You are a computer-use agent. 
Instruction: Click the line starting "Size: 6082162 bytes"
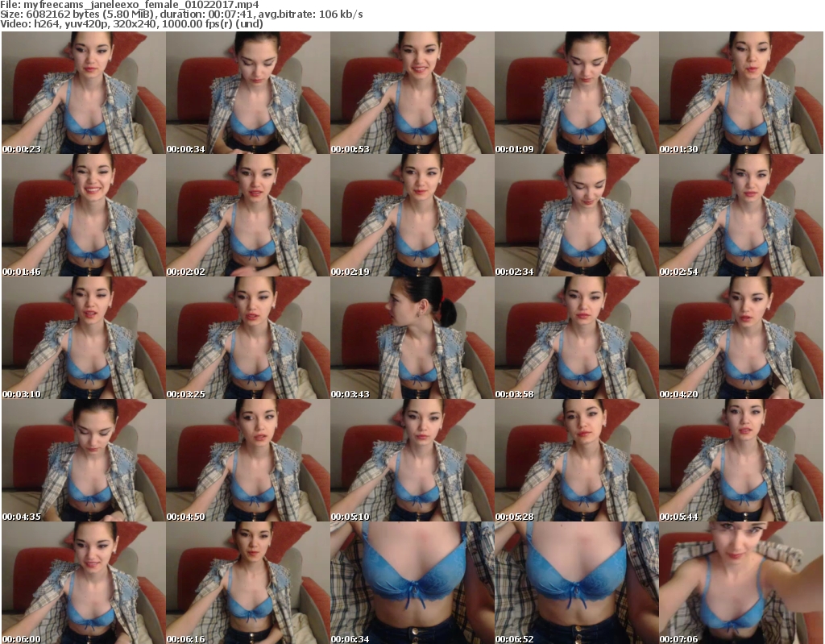pos(181,15)
